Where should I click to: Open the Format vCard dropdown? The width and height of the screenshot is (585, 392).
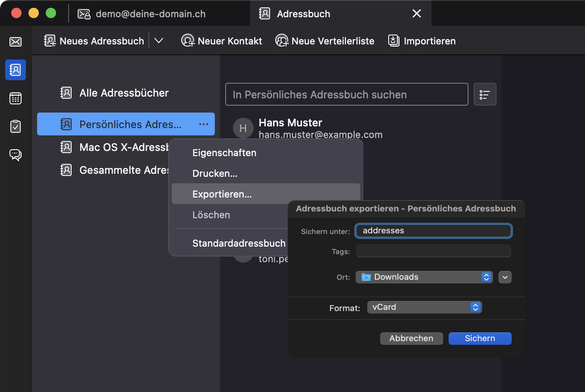[425, 307]
